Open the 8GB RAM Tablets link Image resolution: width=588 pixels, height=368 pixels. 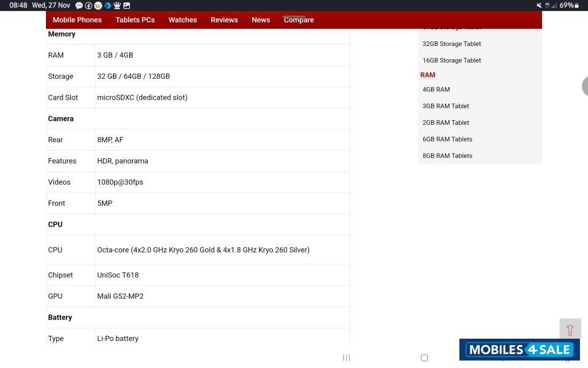[x=447, y=156]
